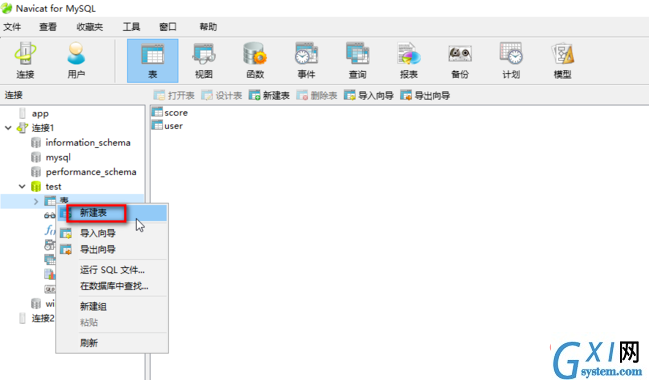Select the 函数 (Function) toolbar icon
Image resolution: width=649 pixels, height=380 pixels.
pos(255,60)
